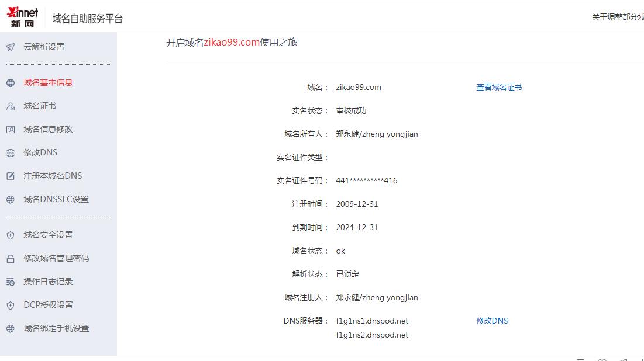The height and width of the screenshot is (361, 644).
Task: Click the globe icon beside 域名绑定手机设置
Action: (11, 329)
